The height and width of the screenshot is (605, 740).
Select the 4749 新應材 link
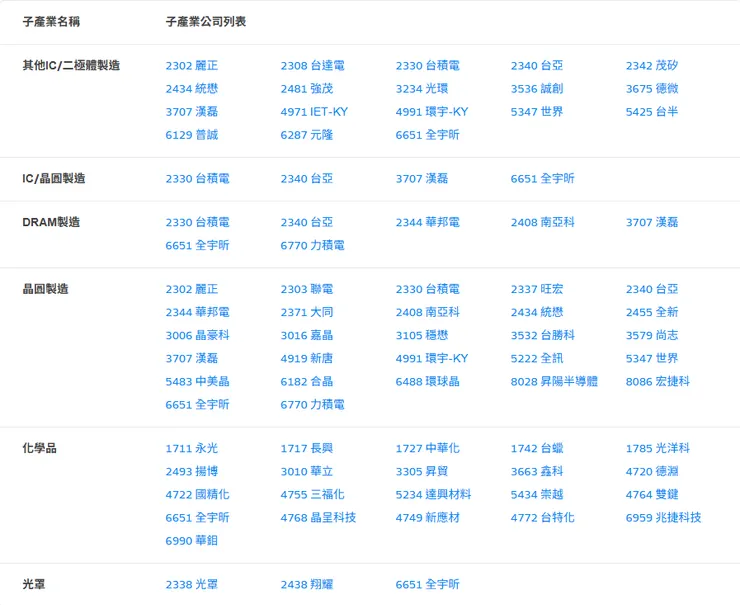(x=428, y=518)
